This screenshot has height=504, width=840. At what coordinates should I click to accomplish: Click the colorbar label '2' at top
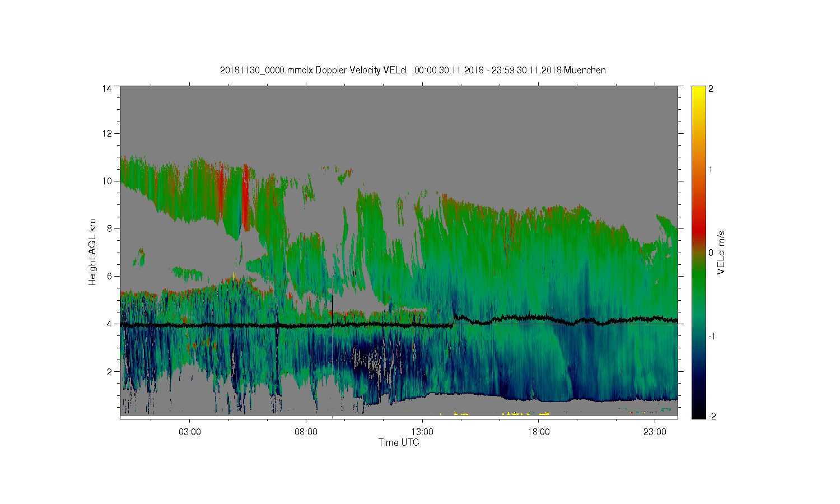pos(711,88)
